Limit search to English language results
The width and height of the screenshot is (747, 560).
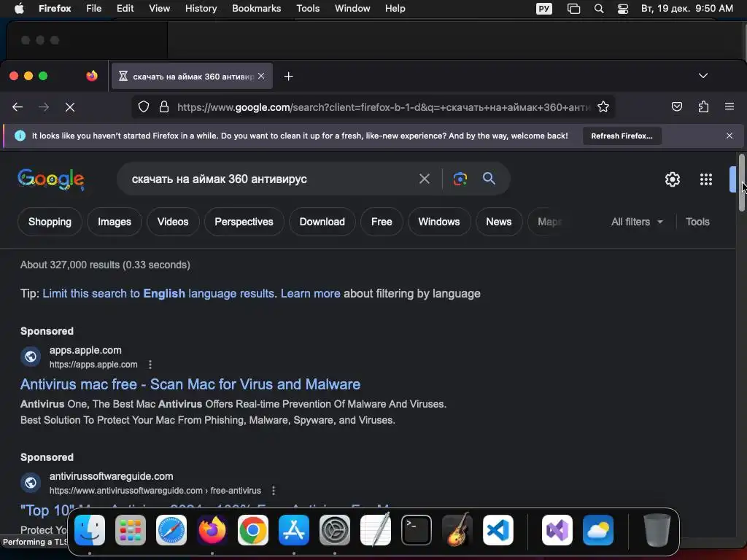pos(158,293)
